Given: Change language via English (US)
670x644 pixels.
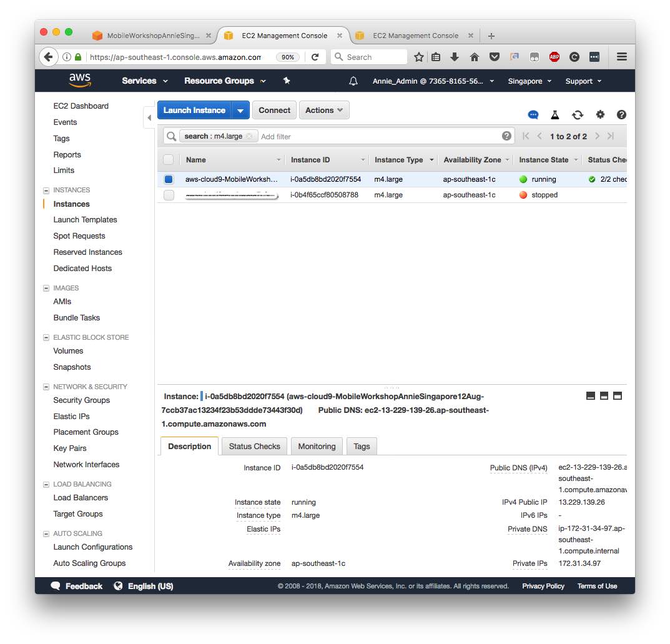Looking at the screenshot, I should 144,586.
